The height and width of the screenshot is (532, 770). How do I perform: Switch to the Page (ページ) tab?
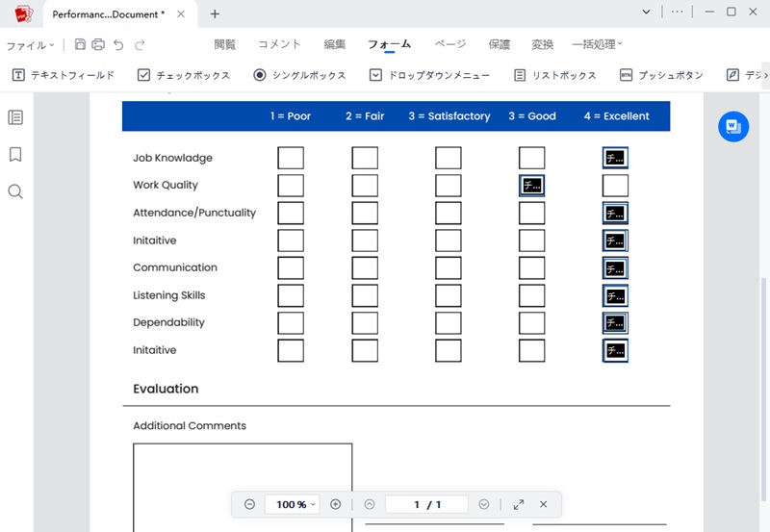[450, 44]
